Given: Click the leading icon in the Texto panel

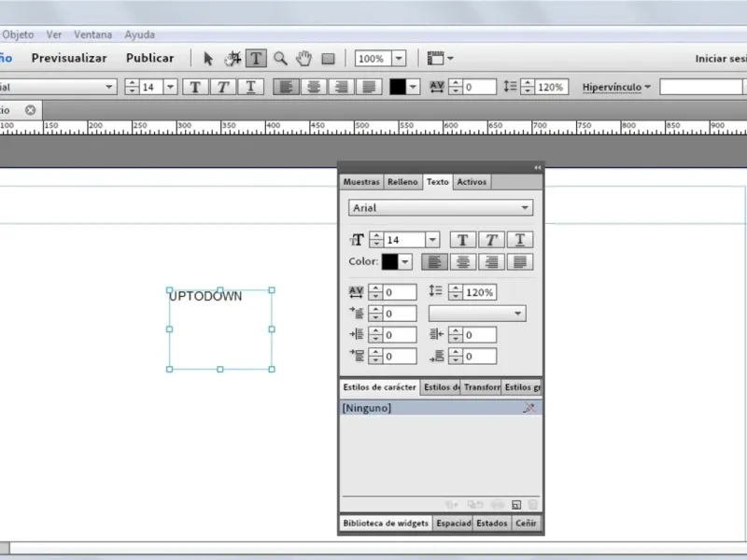Looking at the screenshot, I should pyautogui.click(x=435, y=291).
